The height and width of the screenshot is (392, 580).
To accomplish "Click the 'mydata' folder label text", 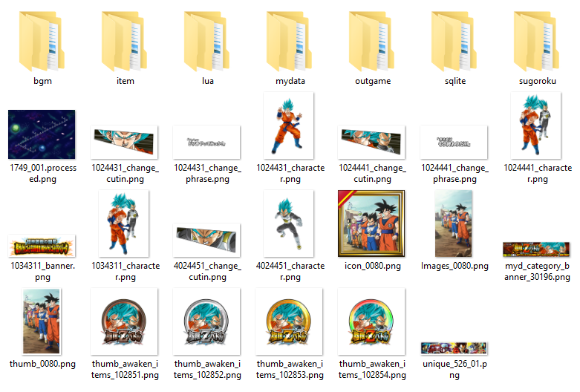I will click(290, 82).
